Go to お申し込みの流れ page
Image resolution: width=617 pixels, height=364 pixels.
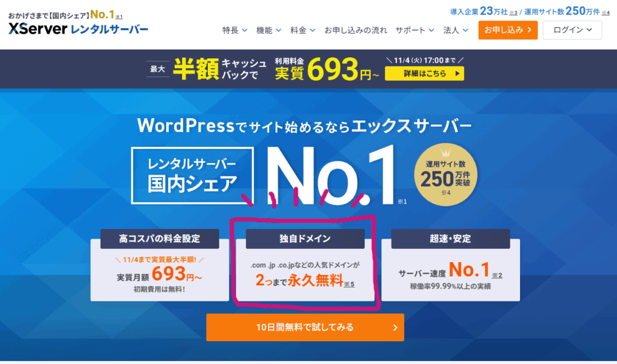point(355,30)
